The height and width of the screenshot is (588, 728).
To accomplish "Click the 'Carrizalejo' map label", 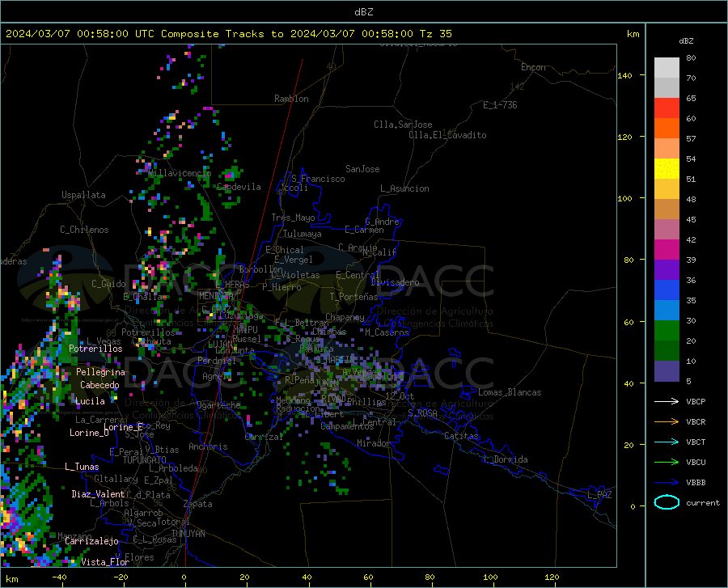I will 91,541.
